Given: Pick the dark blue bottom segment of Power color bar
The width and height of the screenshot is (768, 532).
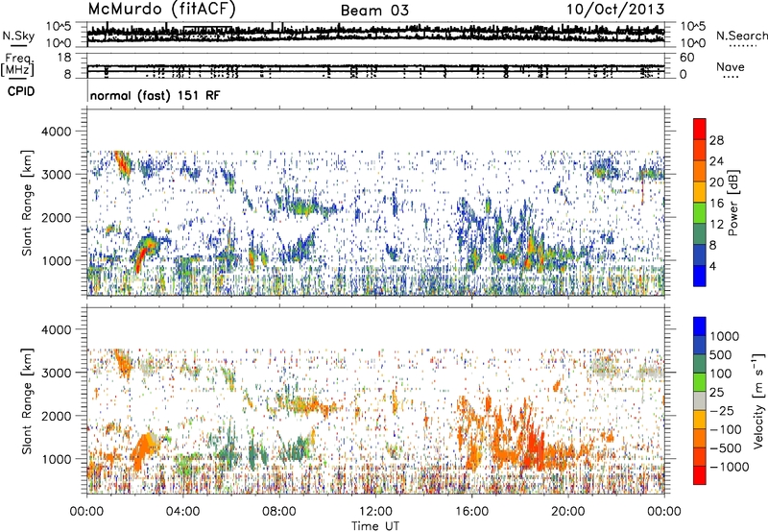Looking at the screenshot, I should point(700,276).
